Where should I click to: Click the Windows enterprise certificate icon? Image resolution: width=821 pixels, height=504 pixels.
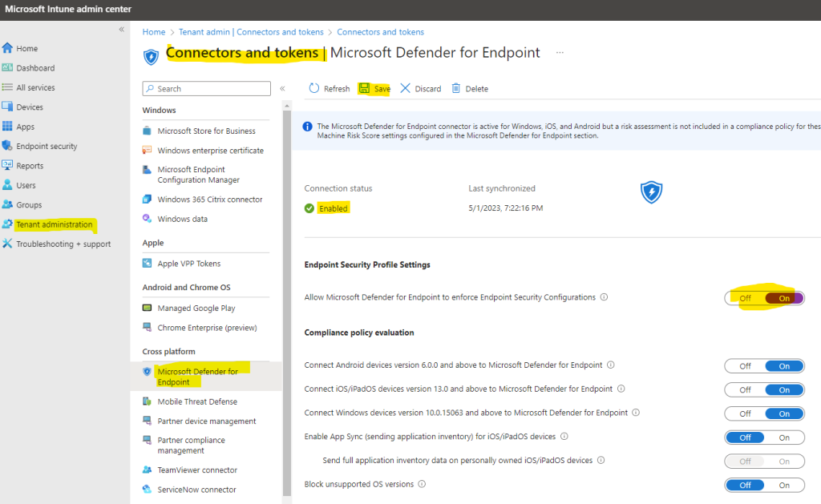[x=148, y=150]
